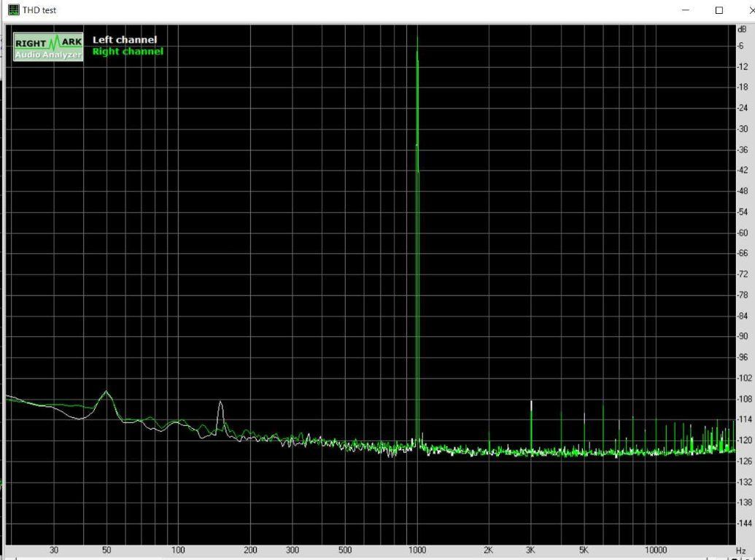Screen dimensions: 755x560
Task: Click the '-144' dB scale label
Action: click(744, 523)
